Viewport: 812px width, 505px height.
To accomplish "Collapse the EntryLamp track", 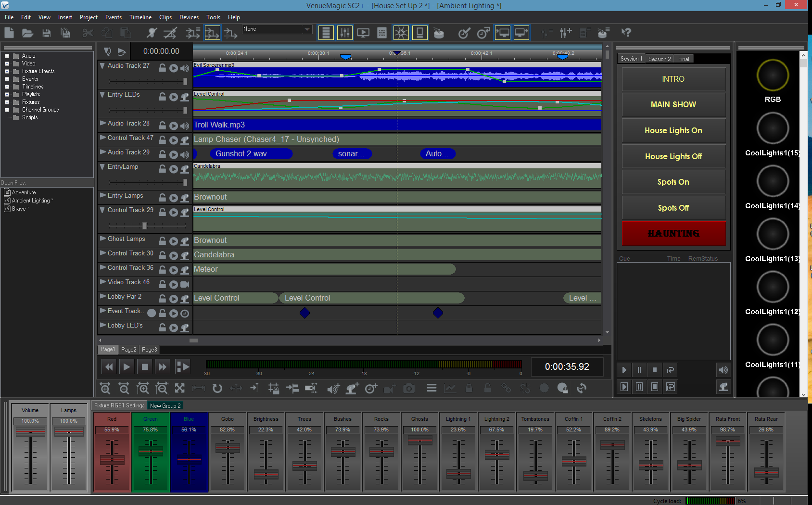I will [102, 167].
